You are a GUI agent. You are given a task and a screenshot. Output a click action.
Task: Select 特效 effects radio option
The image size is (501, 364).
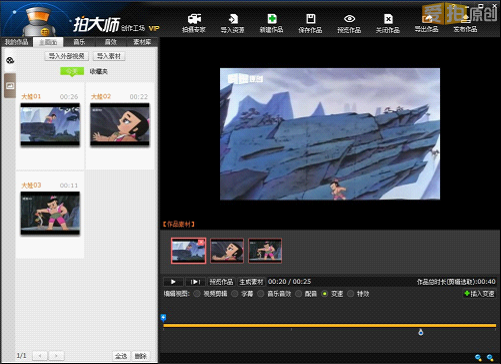pyautogui.click(x=350, y=294)
